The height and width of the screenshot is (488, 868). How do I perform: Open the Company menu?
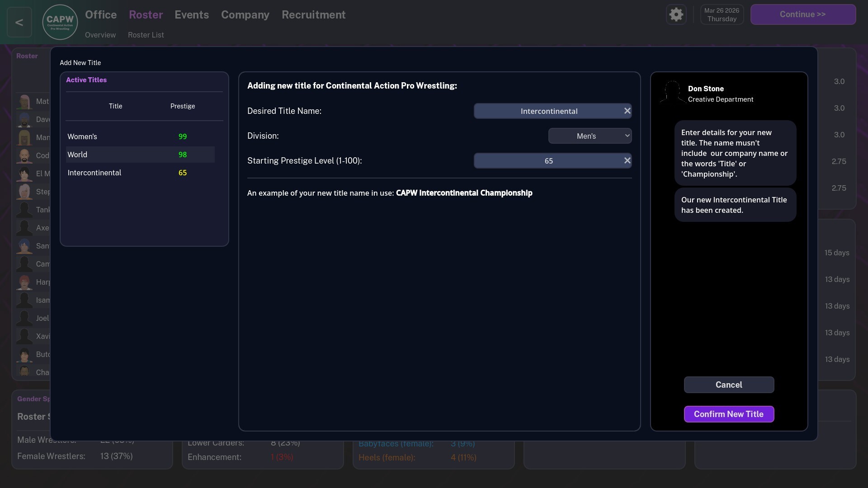[x=245, y=14]
